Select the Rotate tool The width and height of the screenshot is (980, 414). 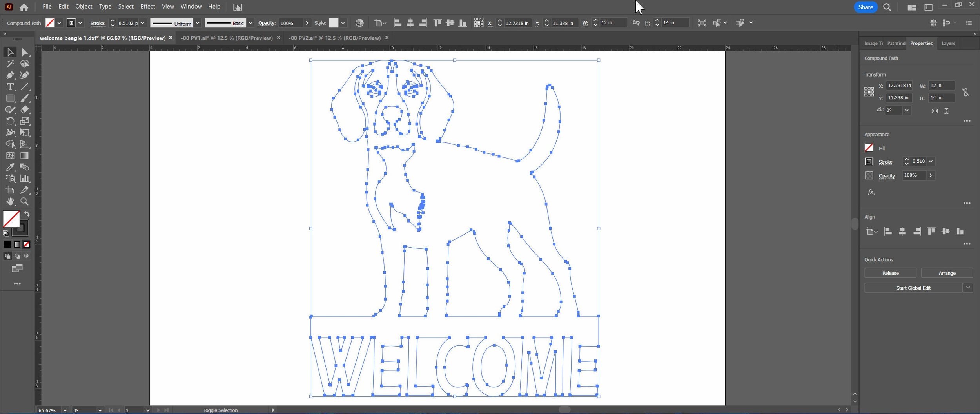(x=10, y=121)
